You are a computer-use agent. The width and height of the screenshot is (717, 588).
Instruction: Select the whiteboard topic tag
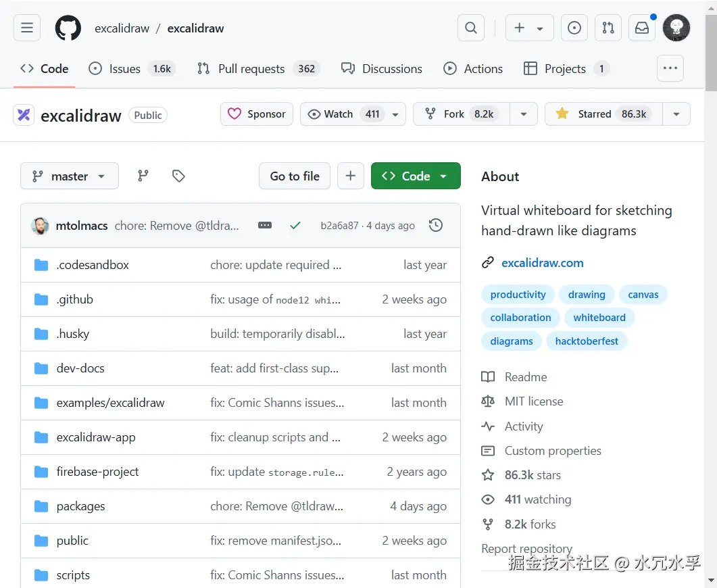coord(599,317)
